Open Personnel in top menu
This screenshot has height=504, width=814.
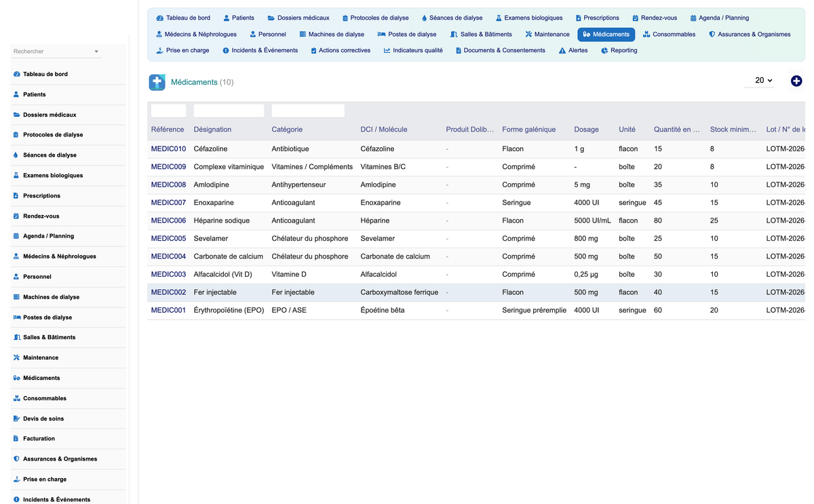coord(267,34)
